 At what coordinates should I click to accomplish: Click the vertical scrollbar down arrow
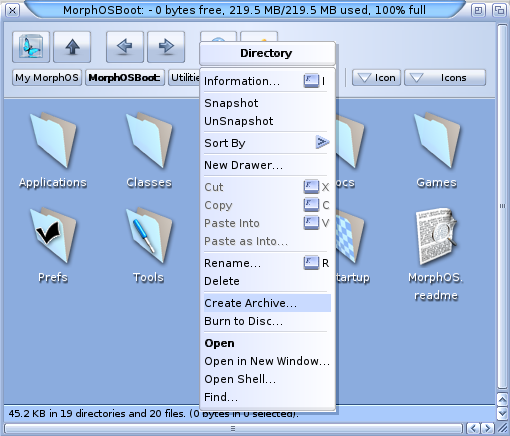tap(502, 414)
